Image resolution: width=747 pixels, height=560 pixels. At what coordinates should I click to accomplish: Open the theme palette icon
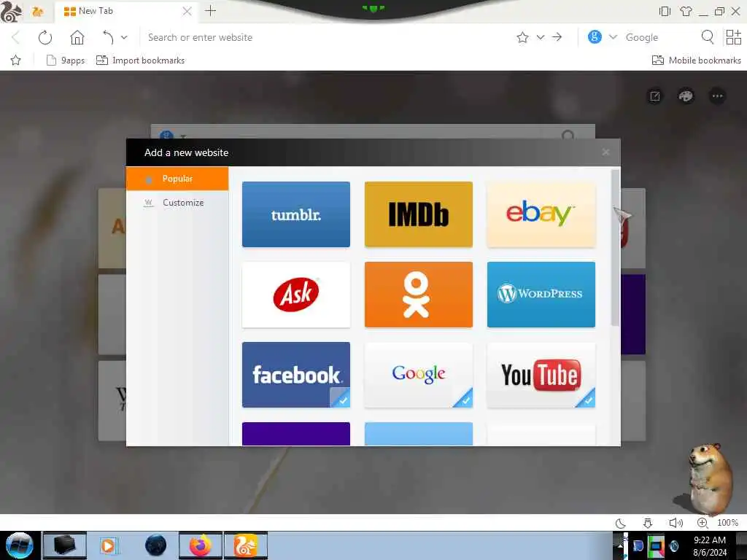[686, 96]
